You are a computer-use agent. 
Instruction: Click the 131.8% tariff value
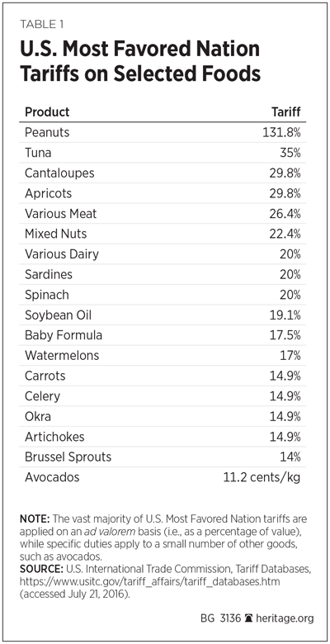click(x=282, y=132)
